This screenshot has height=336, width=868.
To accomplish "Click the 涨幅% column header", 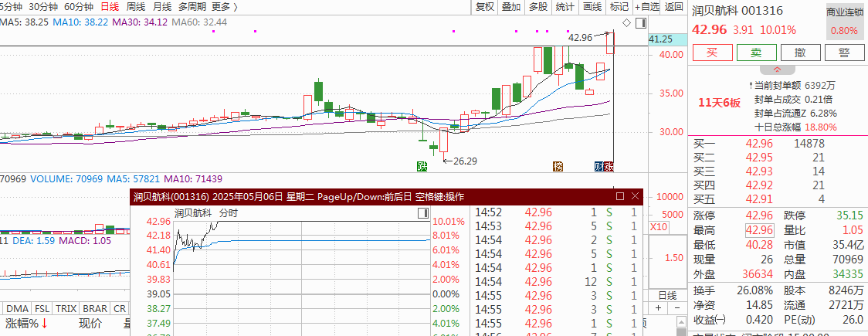I will 22,324.
